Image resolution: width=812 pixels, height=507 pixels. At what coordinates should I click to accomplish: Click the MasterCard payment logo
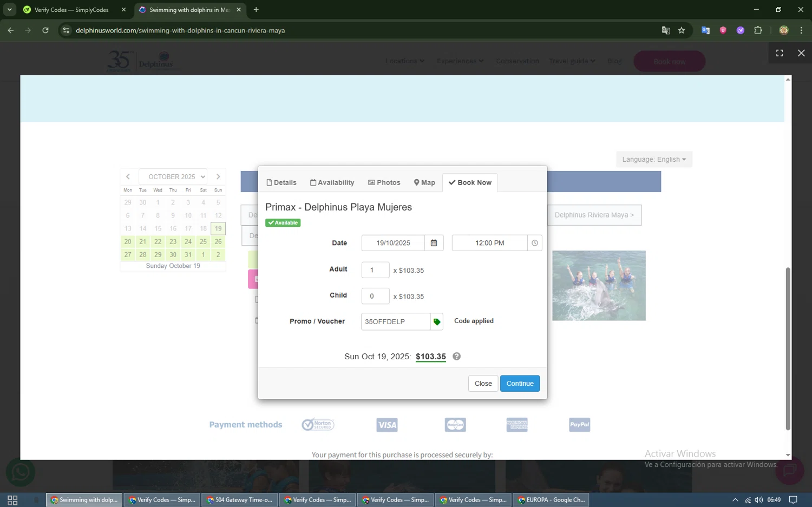click(x=455, y=425)
